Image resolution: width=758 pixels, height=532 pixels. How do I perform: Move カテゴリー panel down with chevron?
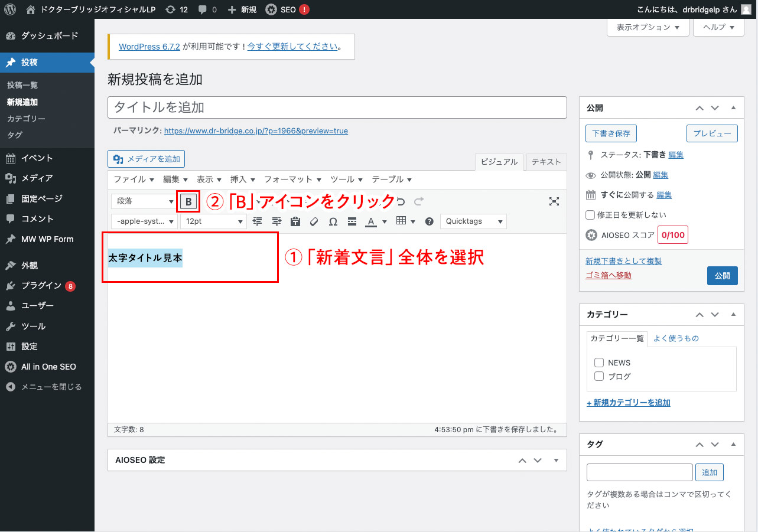pyautogui.click(x=715, y=315)
